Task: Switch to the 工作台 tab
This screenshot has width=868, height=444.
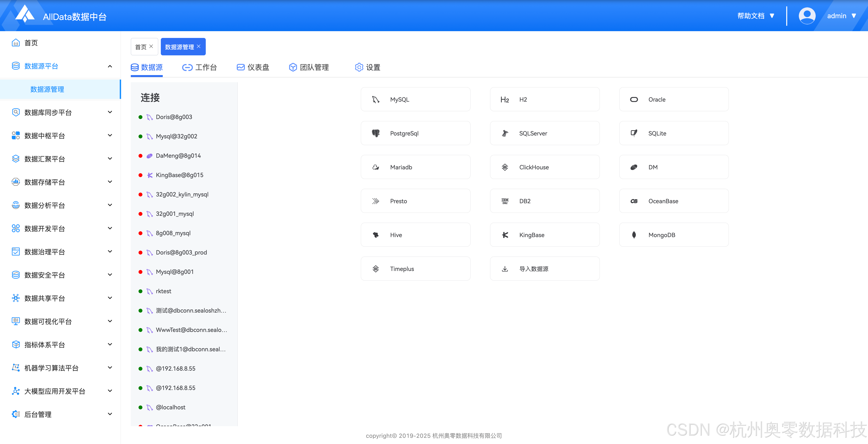Action: point(200,67)
